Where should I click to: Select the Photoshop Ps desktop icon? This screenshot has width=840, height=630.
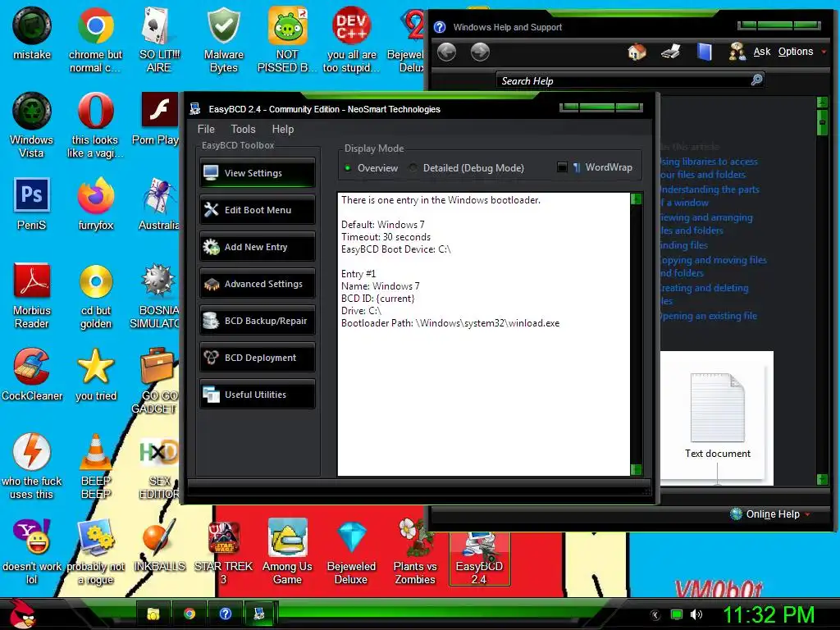32,204
